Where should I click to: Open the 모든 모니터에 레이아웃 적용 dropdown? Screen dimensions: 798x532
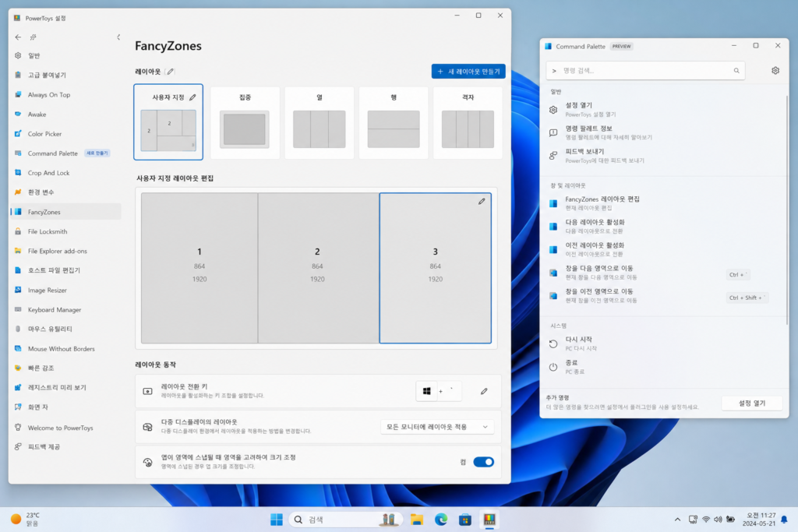click(437, 427)
